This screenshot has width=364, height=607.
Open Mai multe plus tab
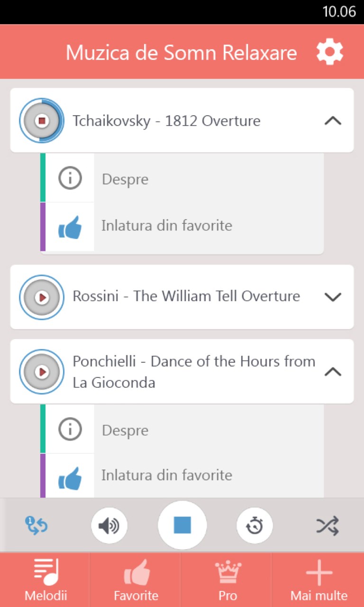tap(319, 579)
